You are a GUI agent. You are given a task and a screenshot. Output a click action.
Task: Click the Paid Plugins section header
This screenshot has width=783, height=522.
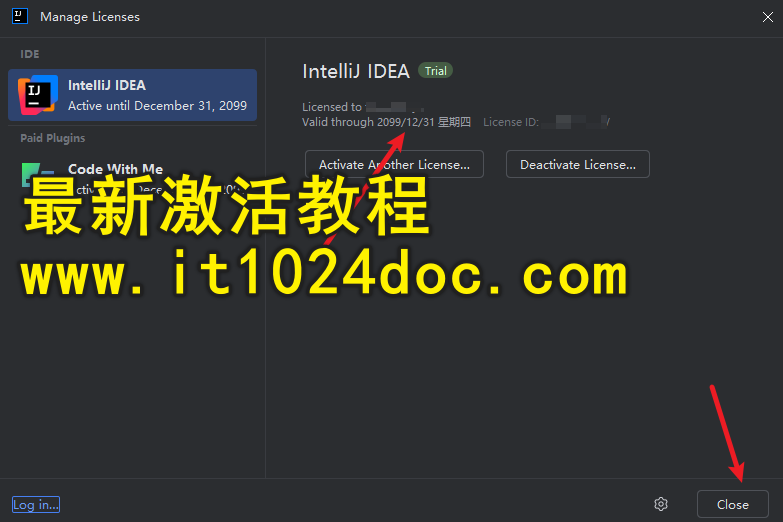(52, 138)
